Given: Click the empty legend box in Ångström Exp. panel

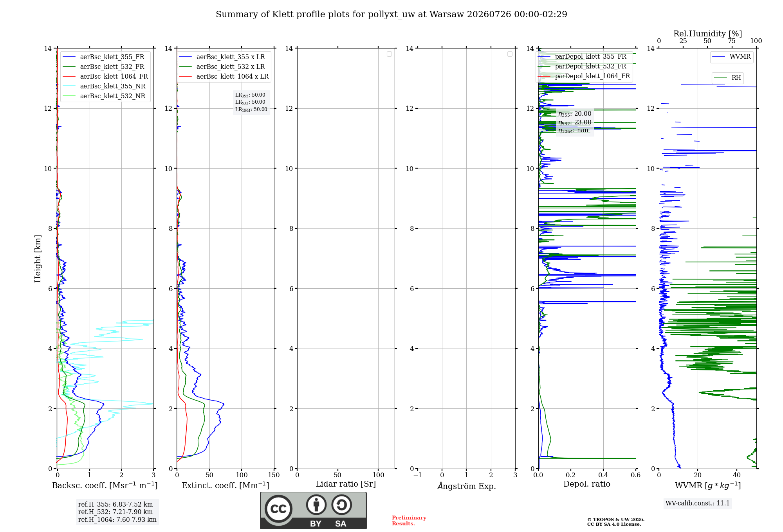Looking at the screenshot, I should point(510,54).
